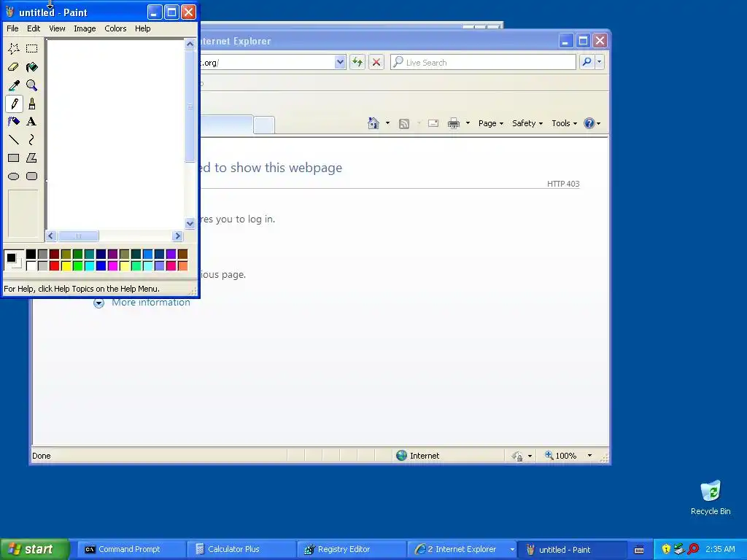This screenshot has height=560, width=747.
Task: Open the File menu in Paint
Action: [x=13, y=28]
